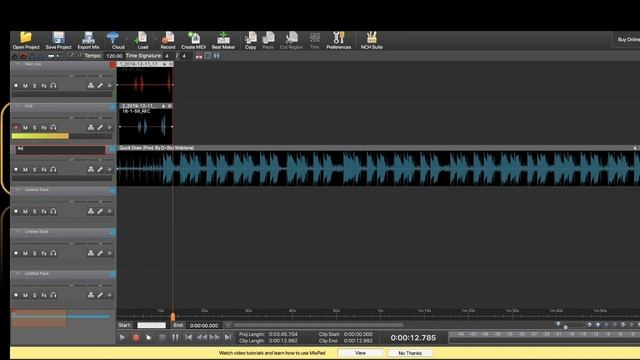Click the Time Signature numerator field
The height and width of the screenshot is (360, 640).
coord(167,56)
